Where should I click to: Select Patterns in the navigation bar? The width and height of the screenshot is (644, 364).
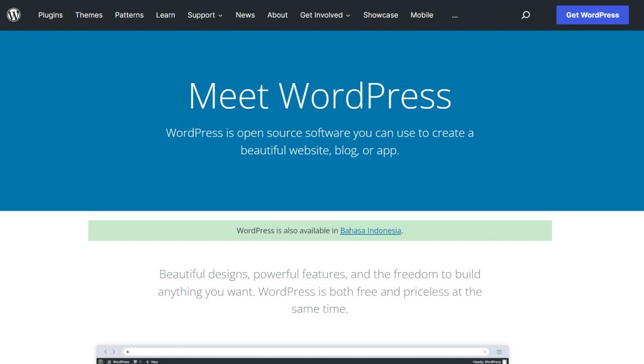coord(130,15)
